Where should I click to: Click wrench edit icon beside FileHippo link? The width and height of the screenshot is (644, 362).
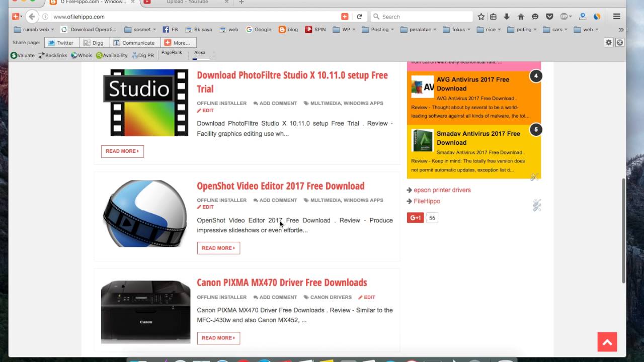(x=537, y=205)
